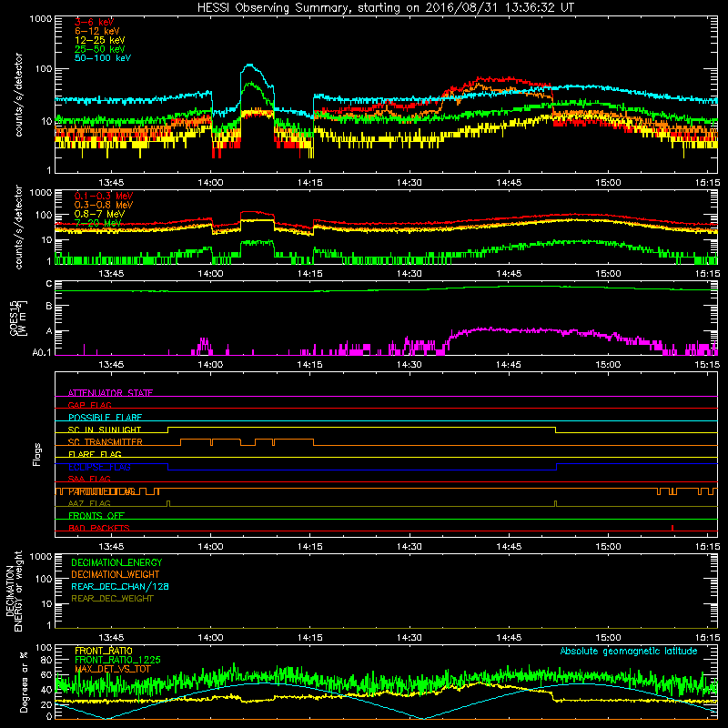This screenshot has width=728, height=728.
Task: Click the REAR_DEC_WEIGHT legend label
Action: (112, 599)
